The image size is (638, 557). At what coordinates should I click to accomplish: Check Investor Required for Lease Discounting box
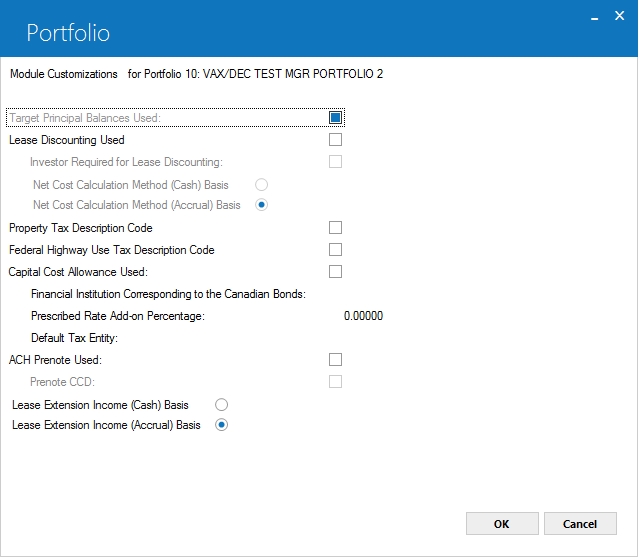[335, 162]
